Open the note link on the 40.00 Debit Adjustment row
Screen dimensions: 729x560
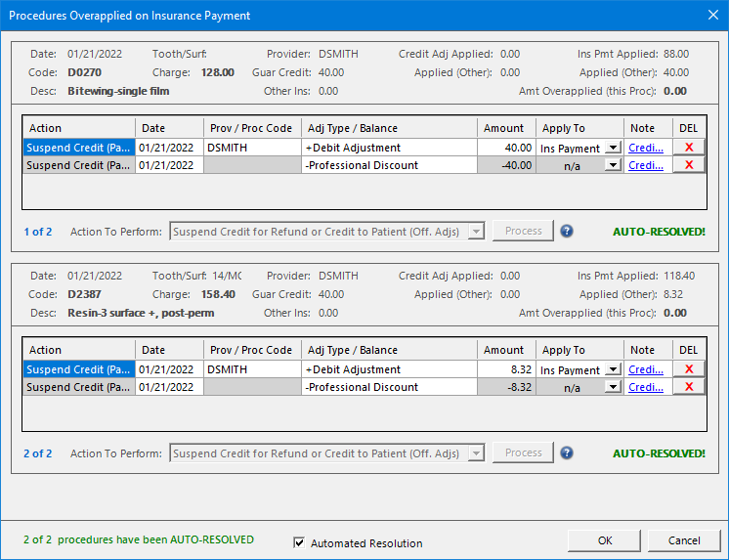646,148
